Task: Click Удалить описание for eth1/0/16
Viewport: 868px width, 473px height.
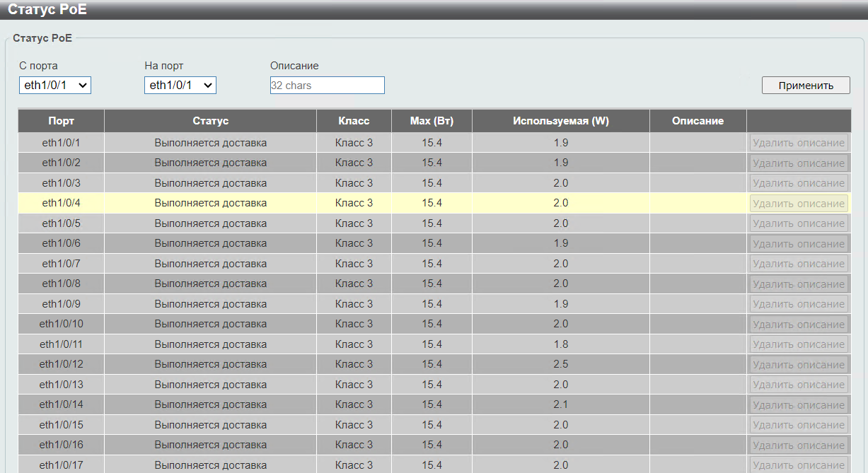Action: click(799, 445)
